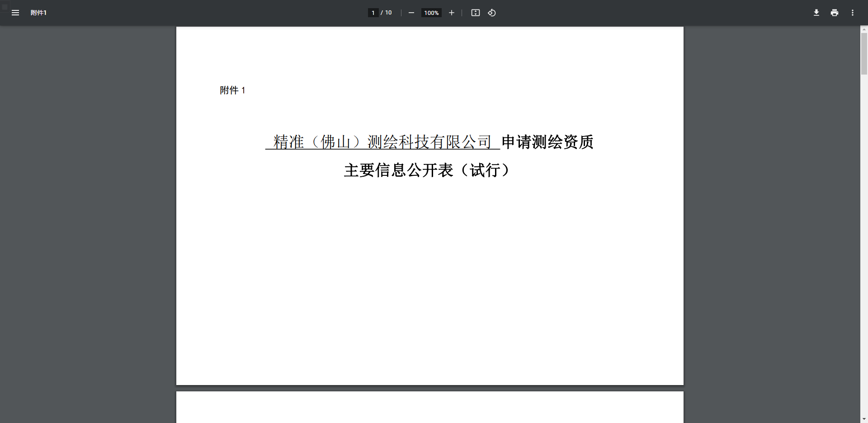Zoom out with the minus icon

coord(411,13)
